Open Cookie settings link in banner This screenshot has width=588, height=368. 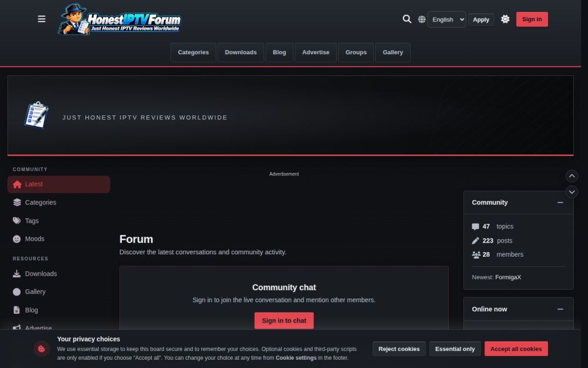click(x=296, y=358)
